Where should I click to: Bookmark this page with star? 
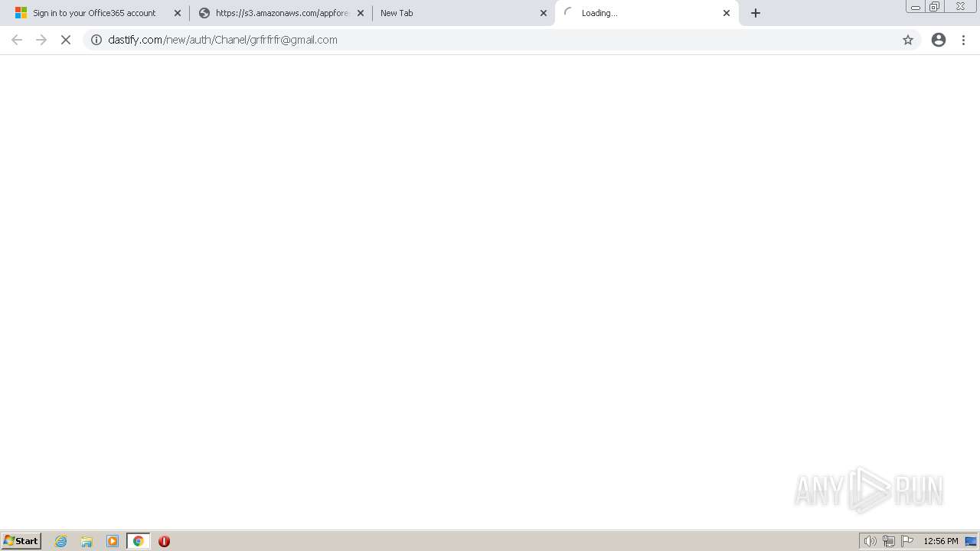[x=908, y=40]
